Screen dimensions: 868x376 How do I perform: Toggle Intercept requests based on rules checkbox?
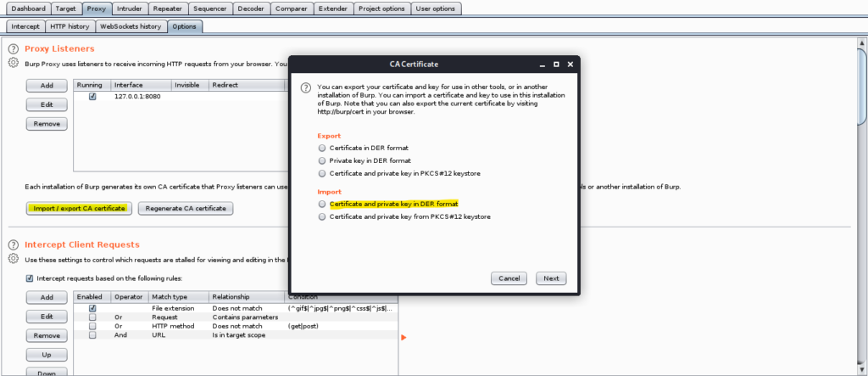30,278
